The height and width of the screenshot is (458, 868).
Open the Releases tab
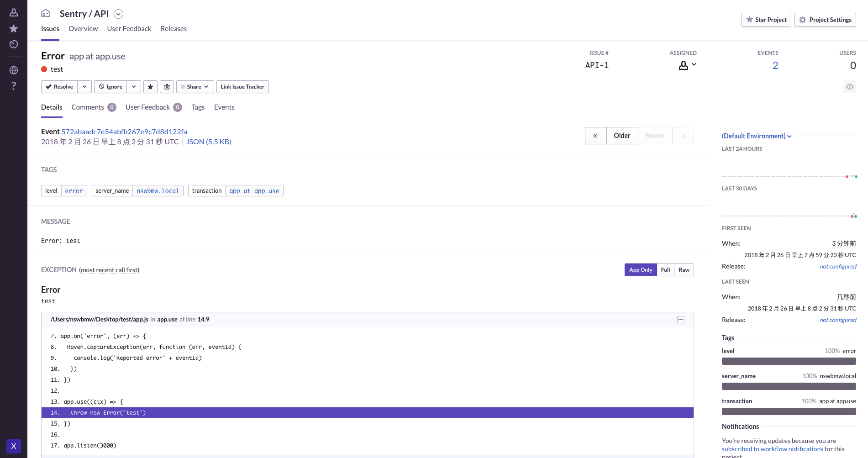(174, 29)
